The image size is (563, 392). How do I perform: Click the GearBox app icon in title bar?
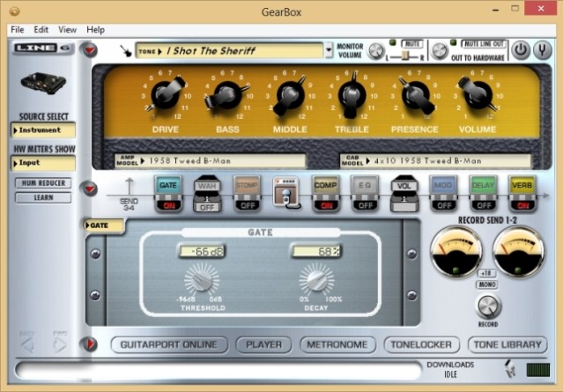point(14,11)
